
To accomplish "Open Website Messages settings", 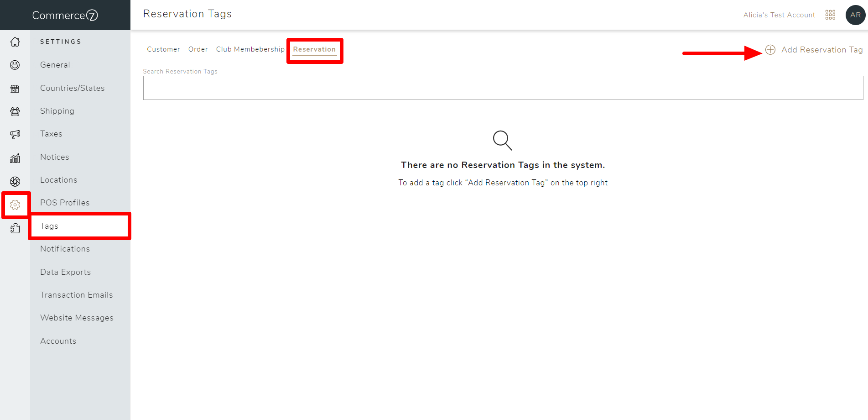I will click(x=77, y=318).
